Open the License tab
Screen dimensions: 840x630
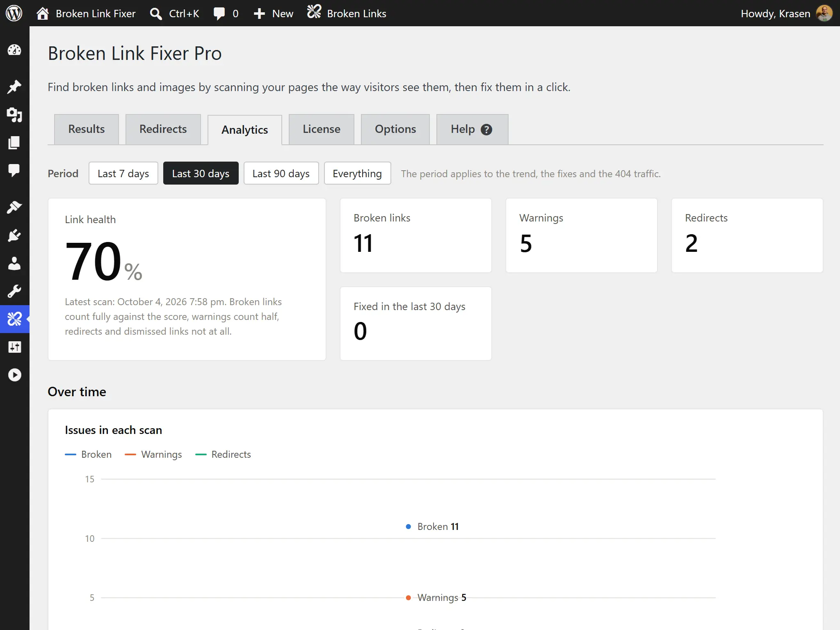pos(322,129)
